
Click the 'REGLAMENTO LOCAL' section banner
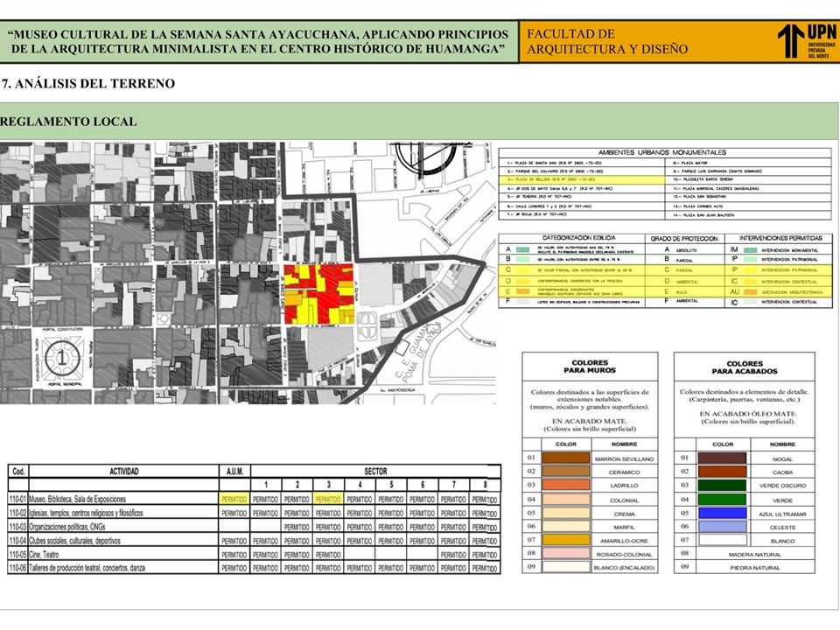click(419, 121)
